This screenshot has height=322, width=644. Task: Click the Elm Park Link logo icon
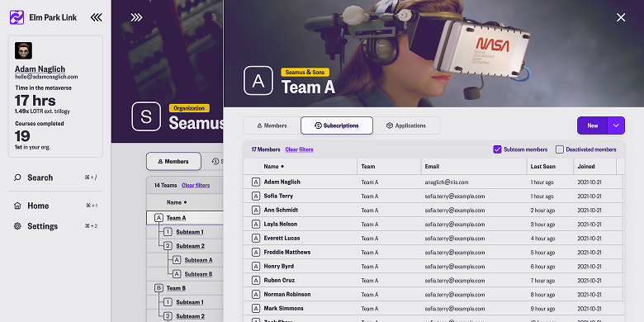(17, 17)
